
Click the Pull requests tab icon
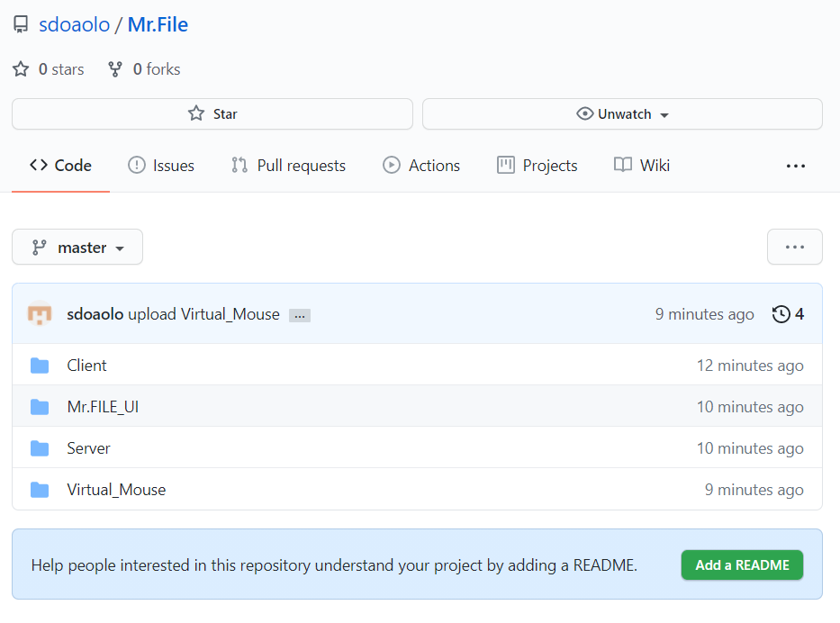(239, 165)
